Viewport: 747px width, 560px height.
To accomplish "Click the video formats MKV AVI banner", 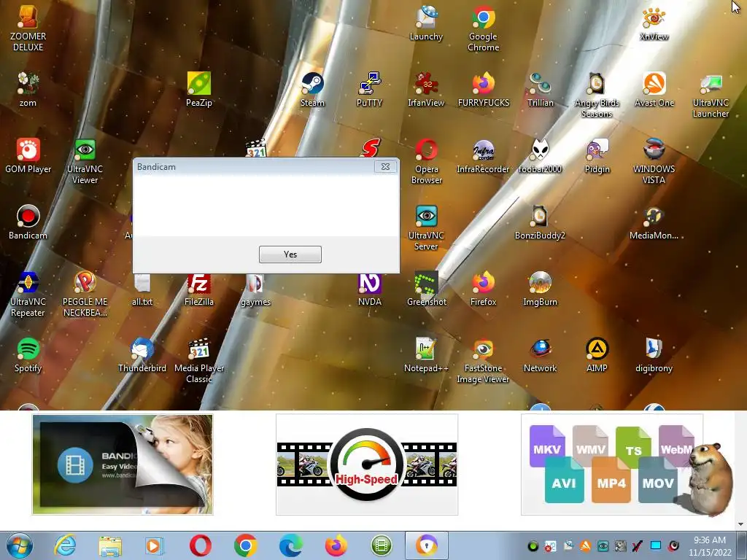I will (x=612, y=464).
